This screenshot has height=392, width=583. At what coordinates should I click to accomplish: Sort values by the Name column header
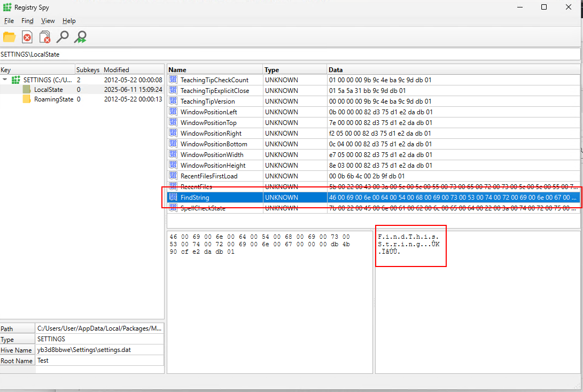(x=215, y=69)
